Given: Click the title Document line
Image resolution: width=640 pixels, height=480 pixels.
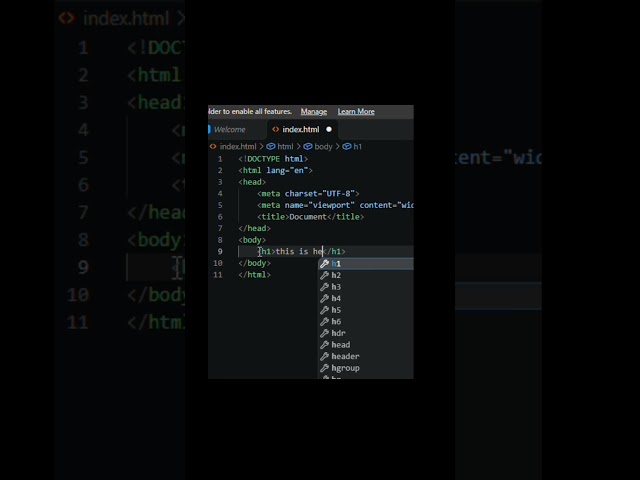Looking at the screenshot, I should (310, 217).
